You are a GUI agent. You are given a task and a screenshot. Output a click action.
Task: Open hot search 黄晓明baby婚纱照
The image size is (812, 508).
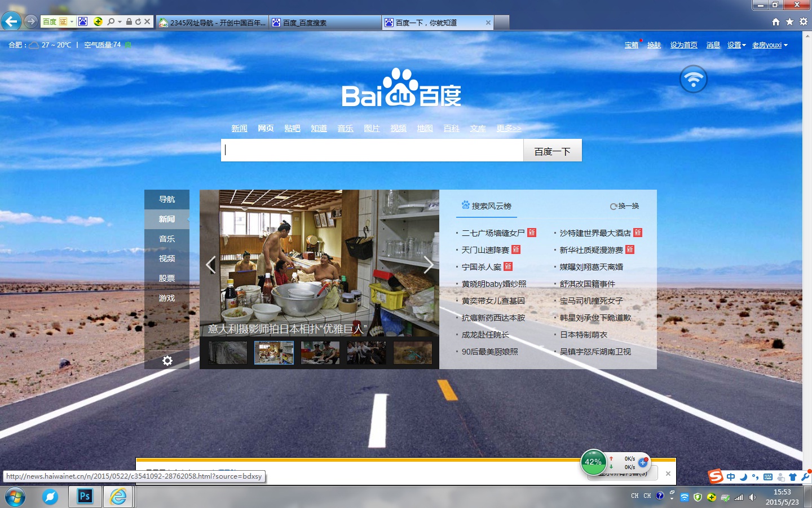(494, 283)
